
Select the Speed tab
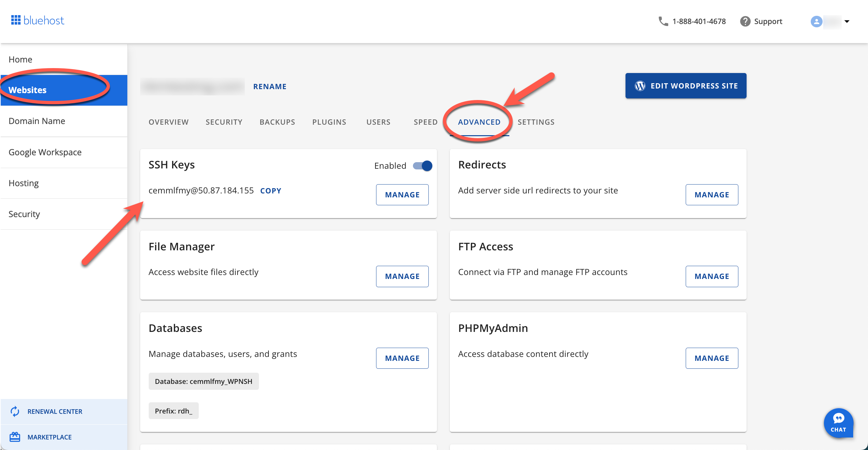click(x=425, y=122)
